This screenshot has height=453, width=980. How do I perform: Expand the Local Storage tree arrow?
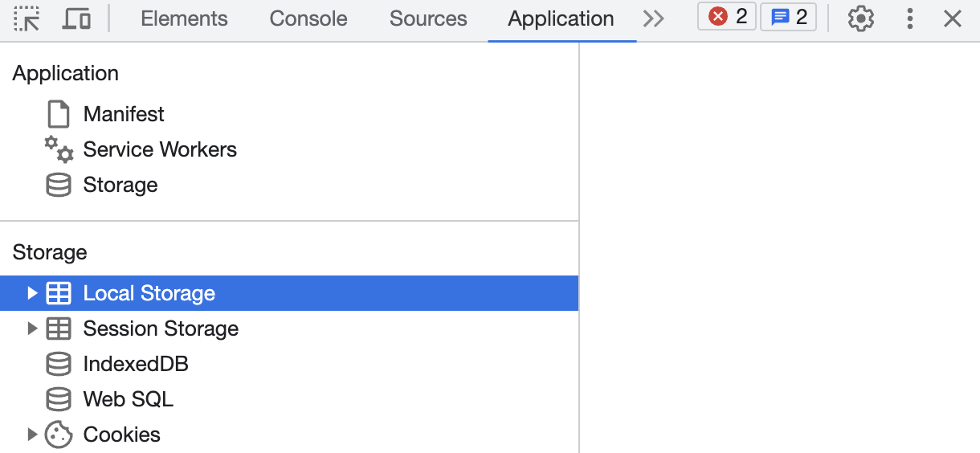point(32,293)
